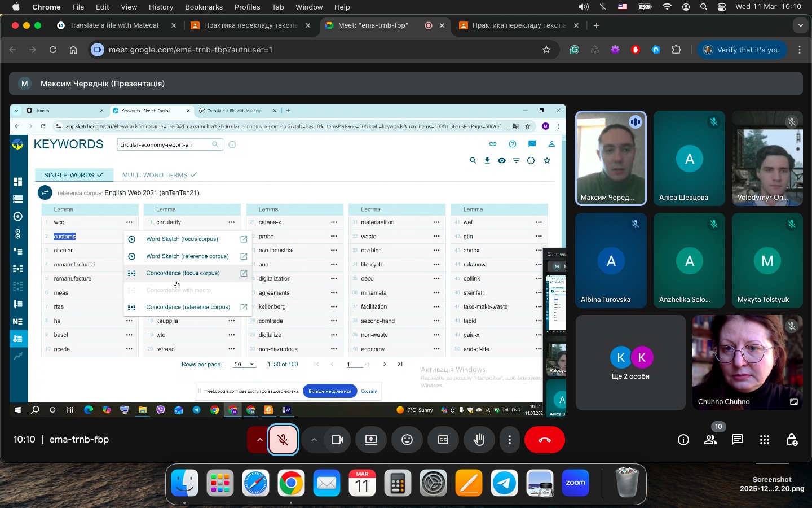Viewport: 812px width, 508px height.
Task: Raise hand in the meeting
Action: pos(479,440)
